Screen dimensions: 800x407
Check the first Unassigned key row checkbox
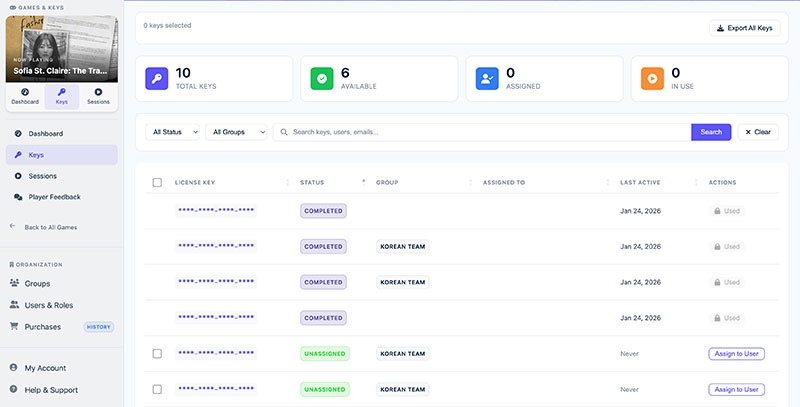click(x=157, y=353)
